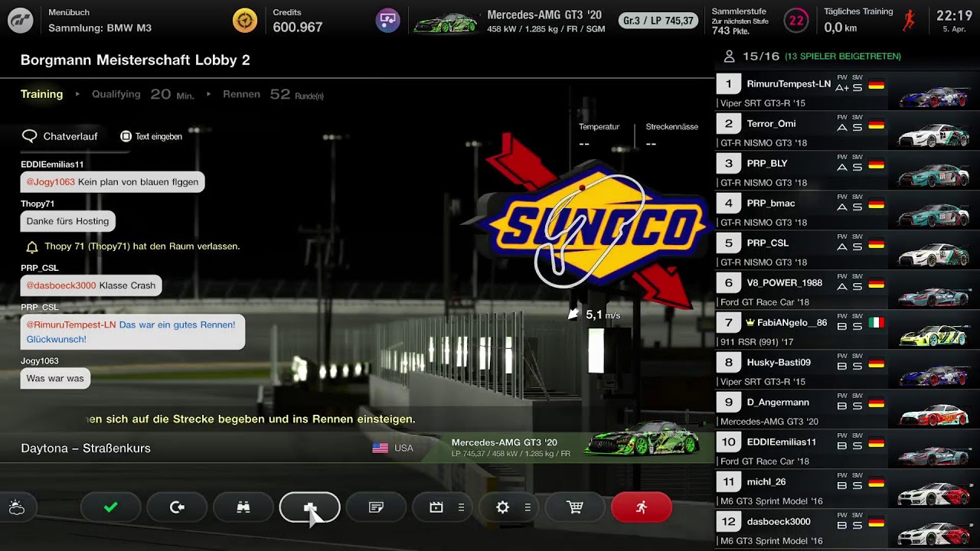Click the Tägliches Training 0,0 km value
Viewport: 980px width, 551px height.
[840, 28]
